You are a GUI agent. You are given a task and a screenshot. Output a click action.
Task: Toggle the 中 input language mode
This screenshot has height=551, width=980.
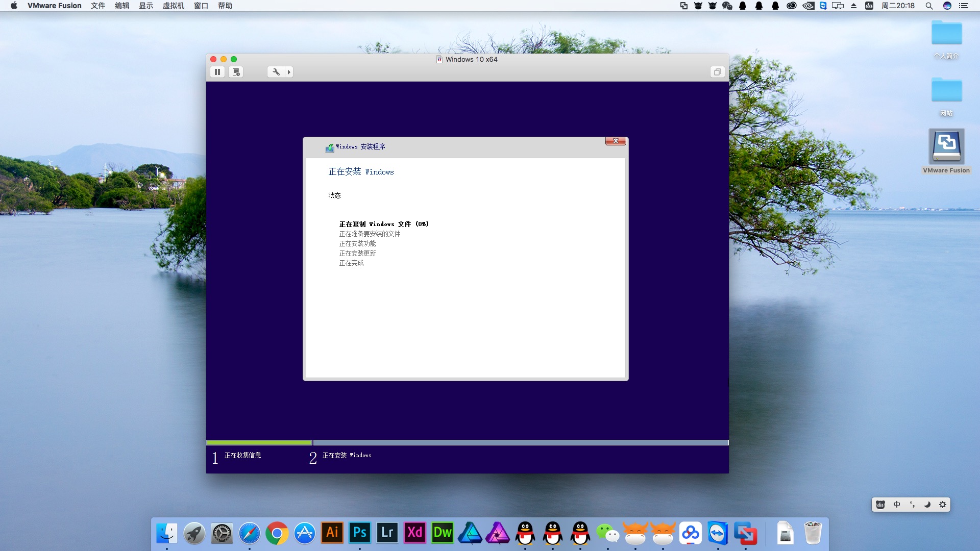click(x=897, y=505)
